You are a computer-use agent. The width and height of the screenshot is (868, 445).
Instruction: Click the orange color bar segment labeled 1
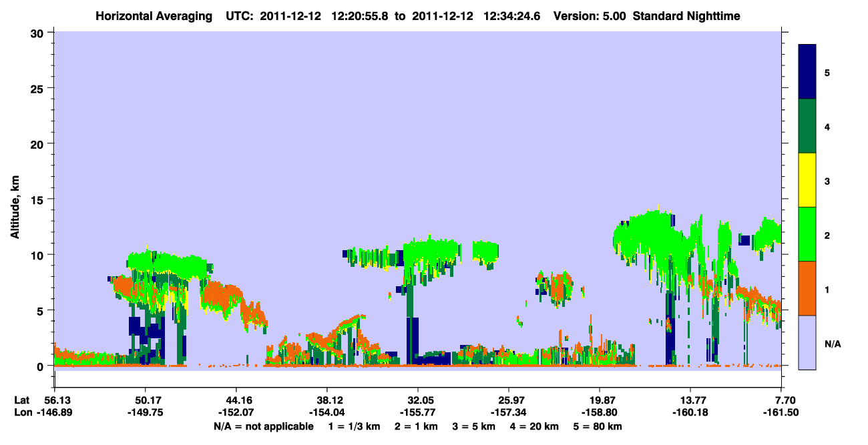808,288
